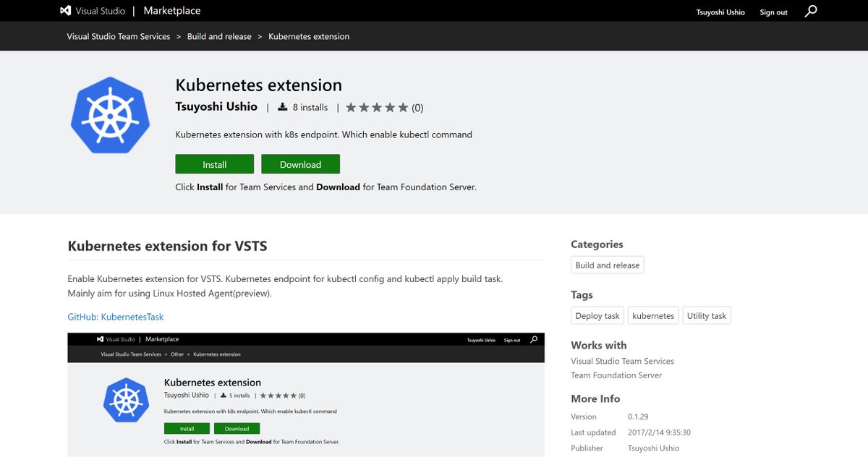
Task: Click the installs download icon
Action: click(x=283, y=107)
